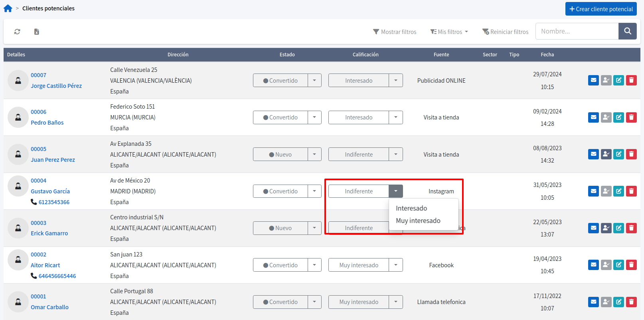
Task: Delete lead Aitor Ricart
Action: pyautogui.click(x=631, y=265)
